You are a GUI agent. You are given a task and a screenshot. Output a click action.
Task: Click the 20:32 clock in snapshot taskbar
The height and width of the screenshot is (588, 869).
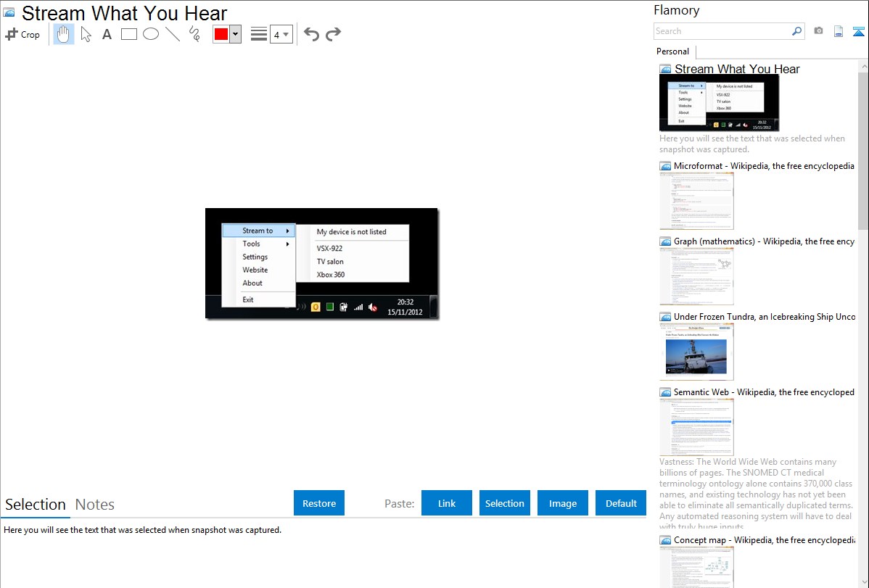(x=405, y=302)
